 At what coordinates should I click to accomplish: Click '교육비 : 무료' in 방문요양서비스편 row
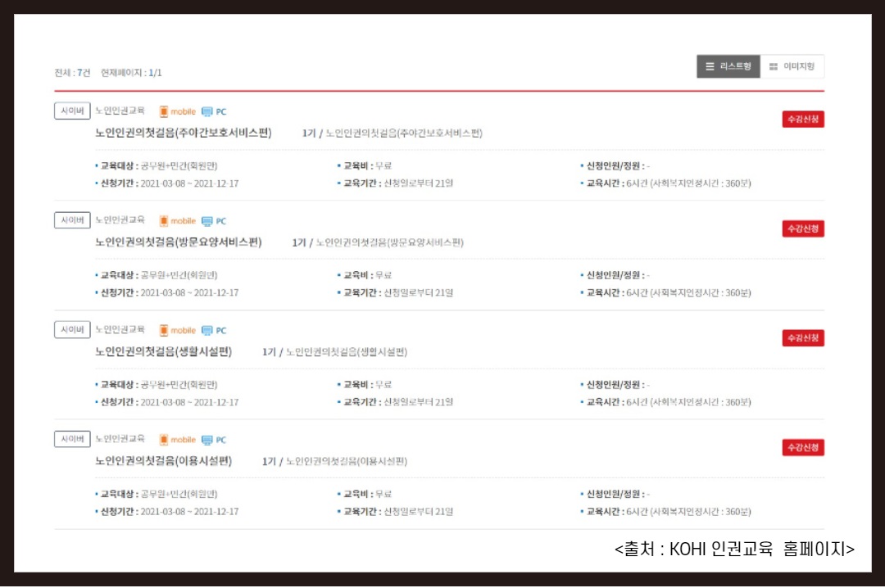365,275
